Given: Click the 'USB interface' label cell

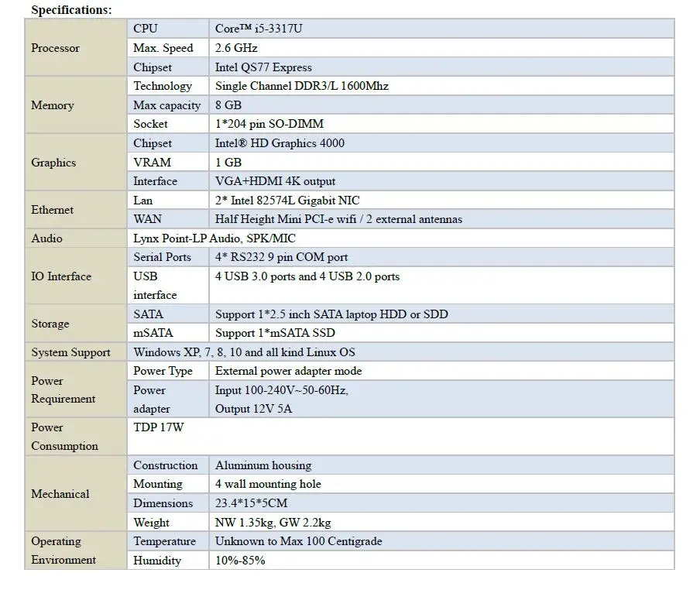Looking at the screenshot, I should tap(168, 286).
